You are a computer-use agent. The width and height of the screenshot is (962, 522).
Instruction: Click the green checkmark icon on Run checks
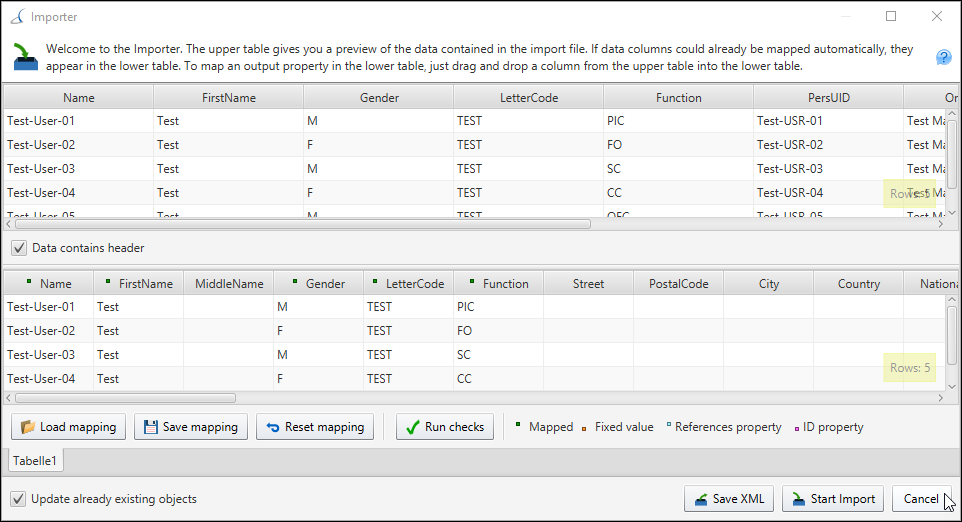click(x=414, y=427)
